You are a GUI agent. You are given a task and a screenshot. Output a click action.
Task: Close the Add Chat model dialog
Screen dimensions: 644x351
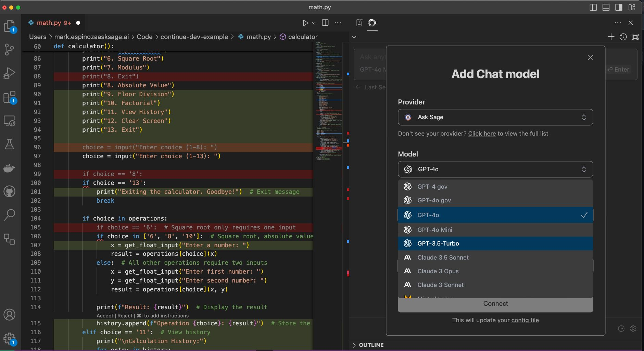[x=590, y=58]
